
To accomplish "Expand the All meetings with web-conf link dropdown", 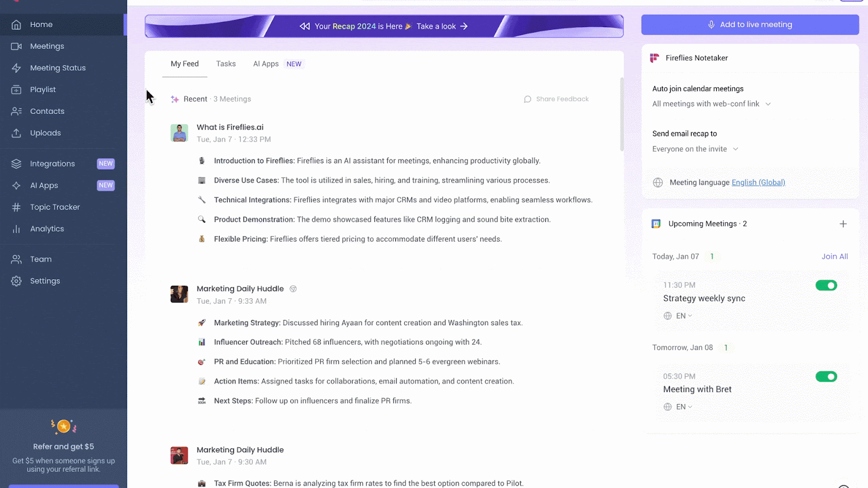I will pyautogui.click(x=712, y=104).
